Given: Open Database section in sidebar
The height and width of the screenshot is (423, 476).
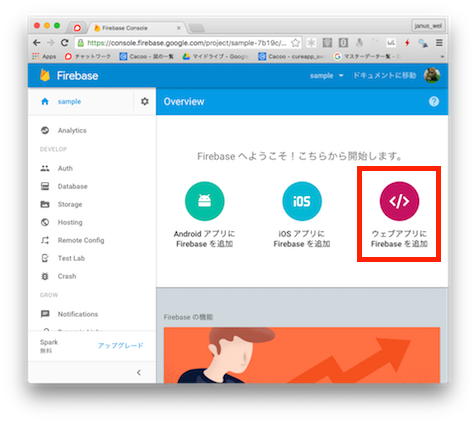Looking at the screenshot, I should 73,186.
